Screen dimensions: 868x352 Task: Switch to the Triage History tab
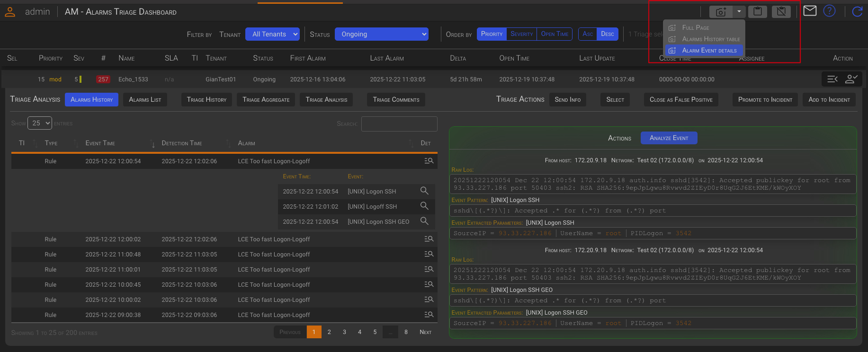tap(206, 100)
